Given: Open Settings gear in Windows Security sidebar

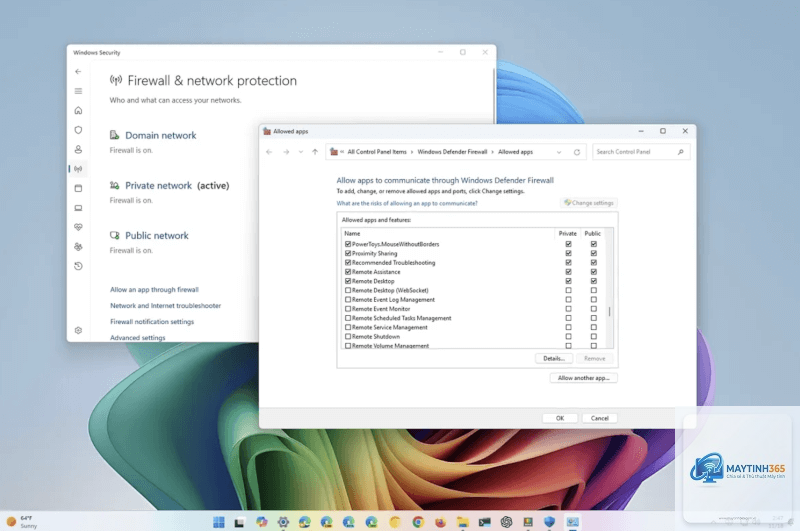Looking at the screenshot, I should 78,331.
